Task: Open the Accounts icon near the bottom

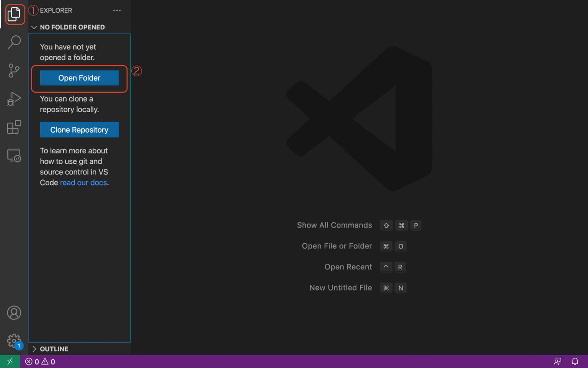Action: pyautogui.click(x=15, y=312)
